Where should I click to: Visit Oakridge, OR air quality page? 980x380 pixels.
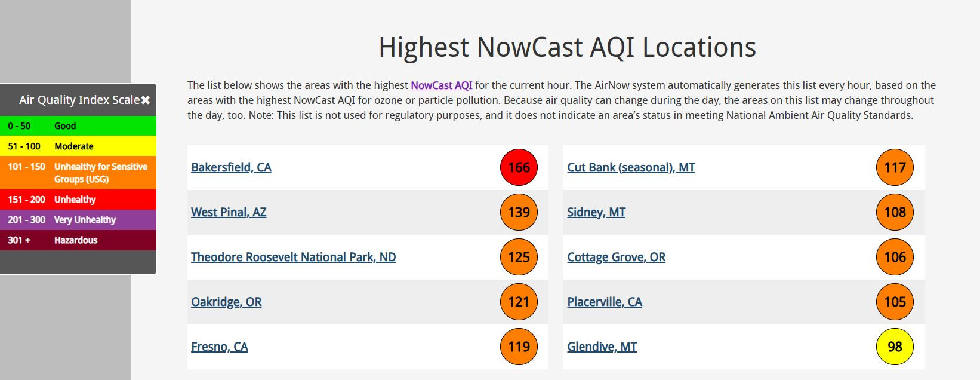[226, 302]
